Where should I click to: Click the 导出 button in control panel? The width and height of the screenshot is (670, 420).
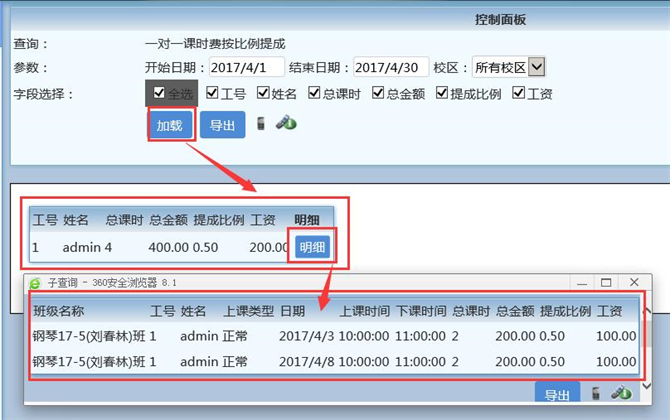point(222,125)
